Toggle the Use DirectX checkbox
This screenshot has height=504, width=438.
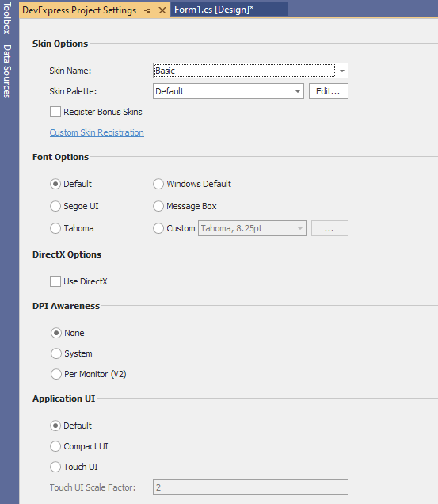click(55, 281)
